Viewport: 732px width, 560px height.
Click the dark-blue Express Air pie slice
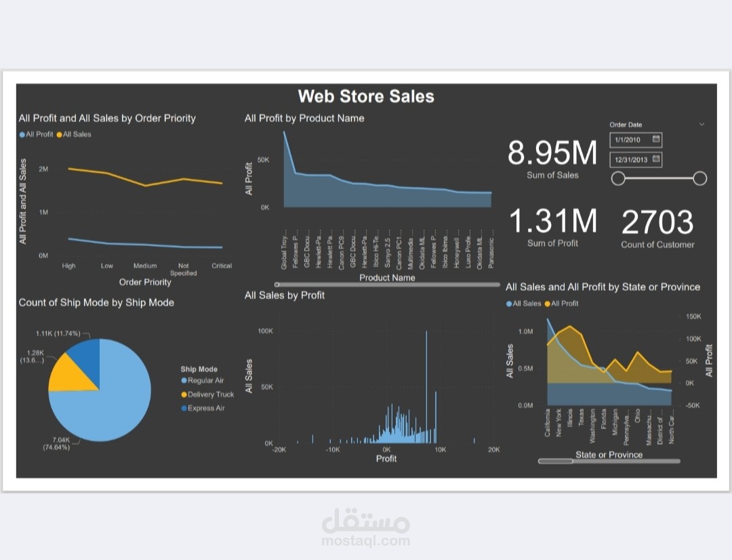tap(87, 357)
